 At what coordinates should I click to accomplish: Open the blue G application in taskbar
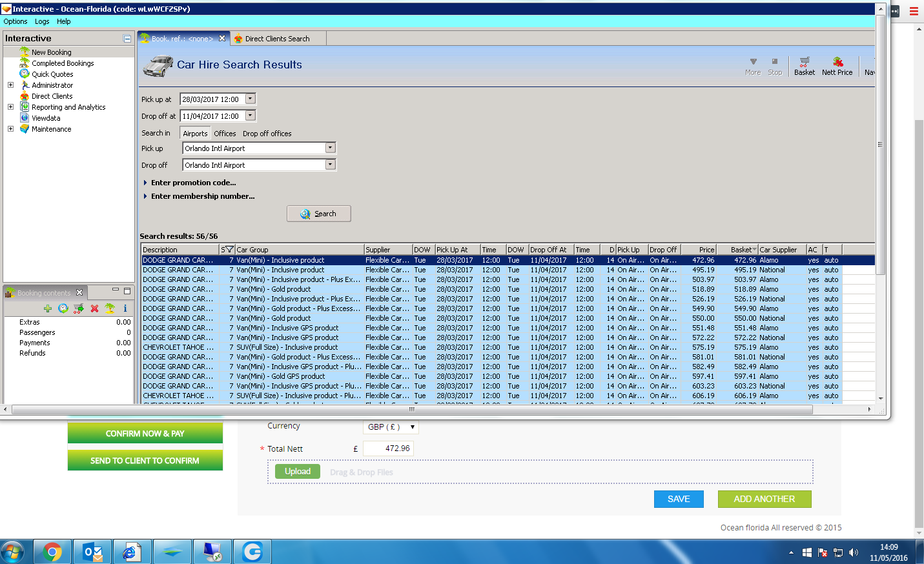(x=252, y=552)
